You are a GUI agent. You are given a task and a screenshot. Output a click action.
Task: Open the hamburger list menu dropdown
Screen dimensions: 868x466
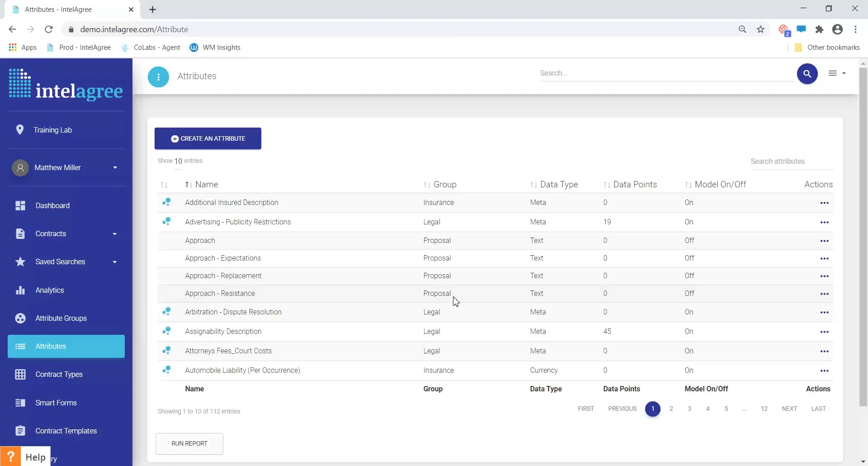(x=837, y=73)
